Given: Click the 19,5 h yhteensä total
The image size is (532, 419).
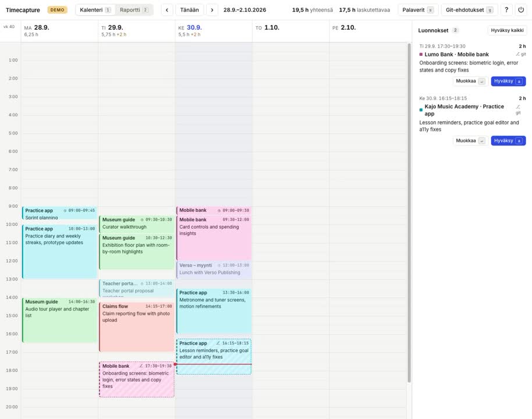Looking at the screenshot, I should click(312, 10).
